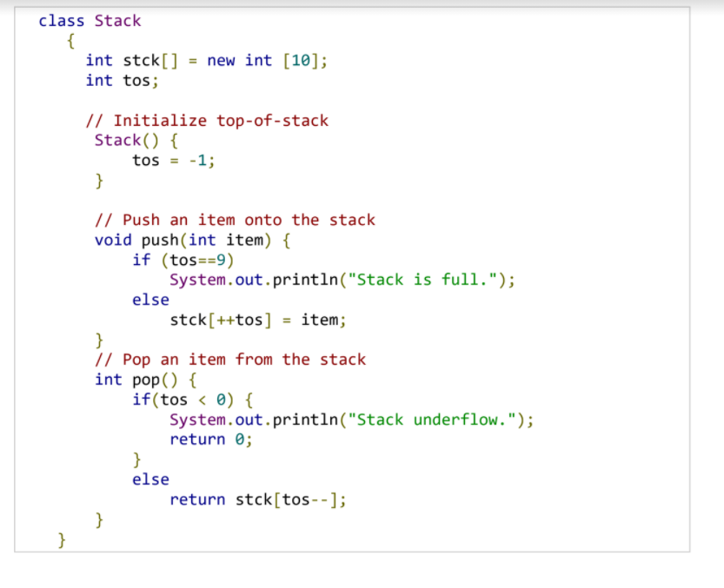
Task: Click the 'tos = -1;' assignment
Action: tap(174, 160)
